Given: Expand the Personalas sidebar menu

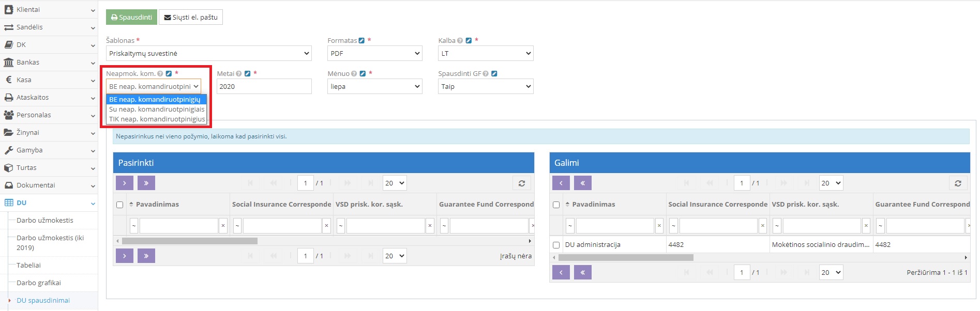Looking at the screenshot, I should [49, 115].
